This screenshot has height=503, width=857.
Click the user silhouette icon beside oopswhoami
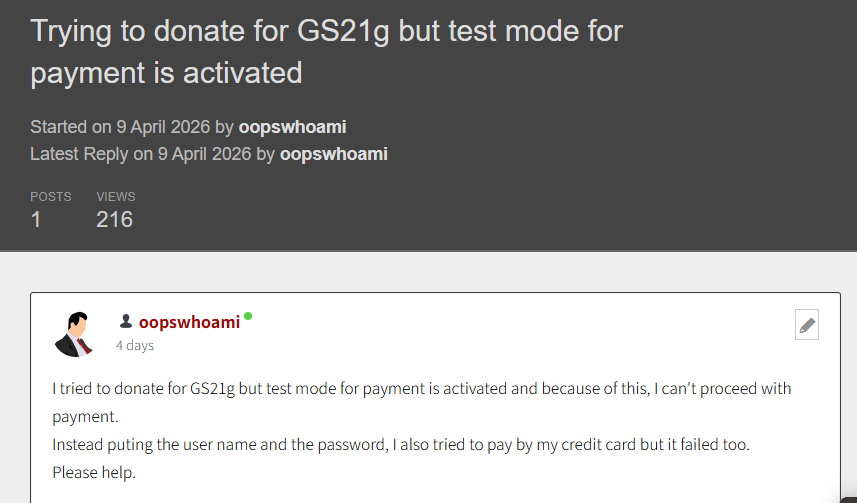click(x=126, y=322)
